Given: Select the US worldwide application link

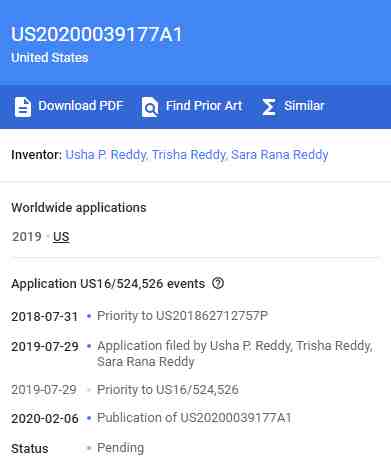Looking at the screenshot, I should (61, 237).
